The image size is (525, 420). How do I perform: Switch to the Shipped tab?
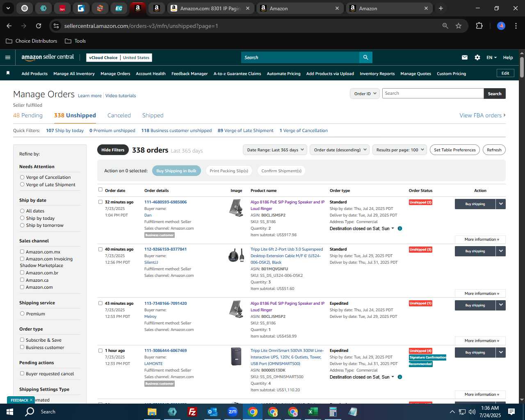point(153,115)
